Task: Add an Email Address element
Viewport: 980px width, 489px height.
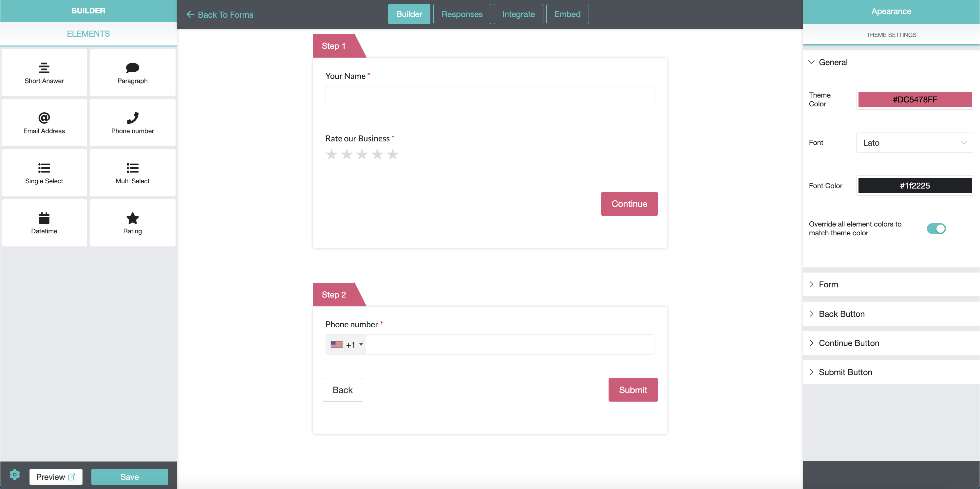Action: point(44,123)
